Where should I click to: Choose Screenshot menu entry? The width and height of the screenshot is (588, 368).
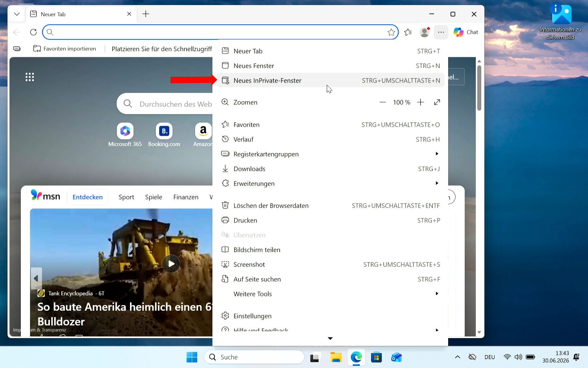pos(330,264)
